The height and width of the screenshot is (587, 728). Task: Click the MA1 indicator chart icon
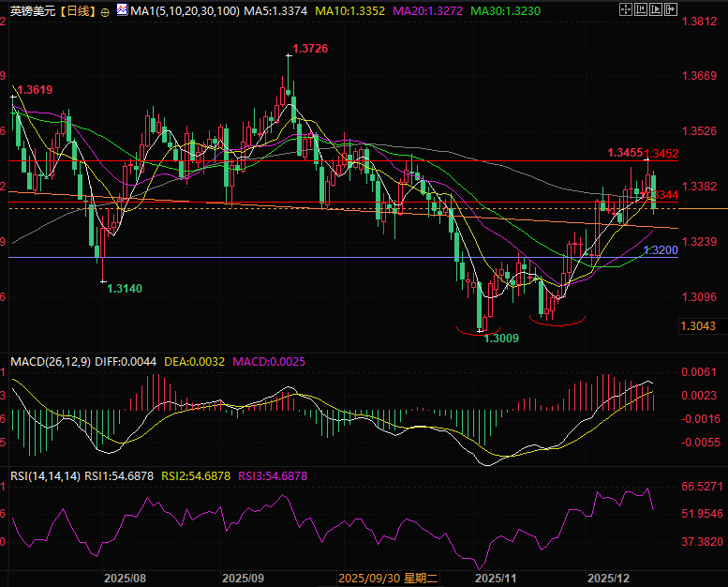(x=121, y=11)
